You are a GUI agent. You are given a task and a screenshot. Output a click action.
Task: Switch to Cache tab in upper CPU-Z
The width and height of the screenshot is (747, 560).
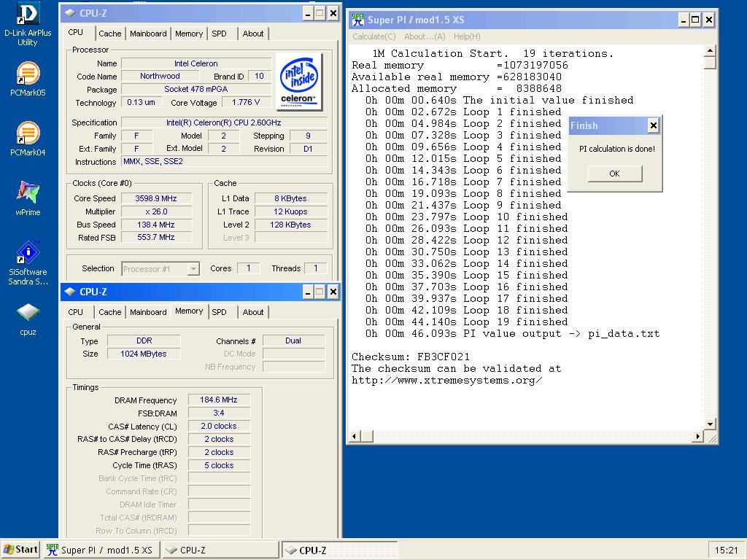click(109, 34)
